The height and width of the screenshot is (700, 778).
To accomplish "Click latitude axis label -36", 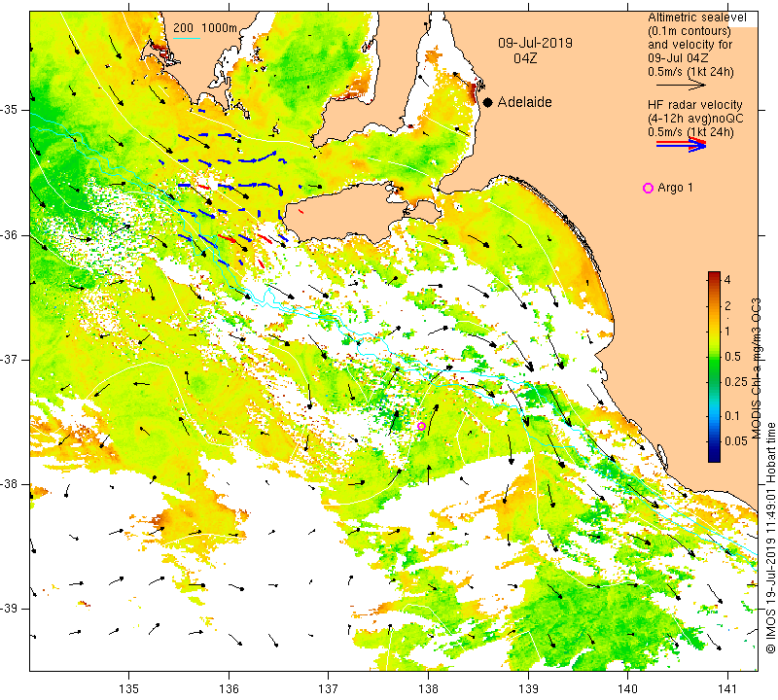I will pyautogui.click(x=10, y=234).
